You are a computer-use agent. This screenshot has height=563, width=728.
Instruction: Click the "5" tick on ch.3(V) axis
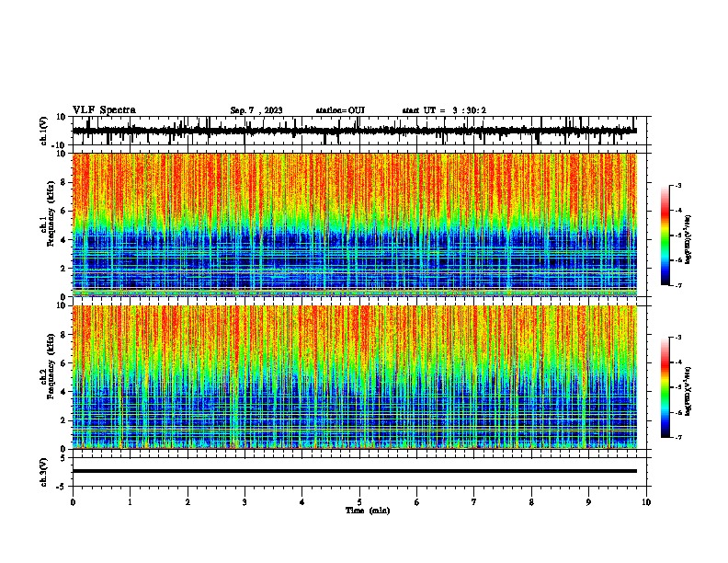pos(63,458)
